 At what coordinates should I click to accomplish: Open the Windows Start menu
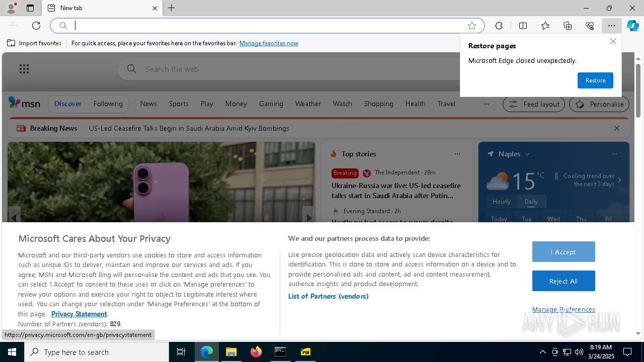[x=12, y=352]
